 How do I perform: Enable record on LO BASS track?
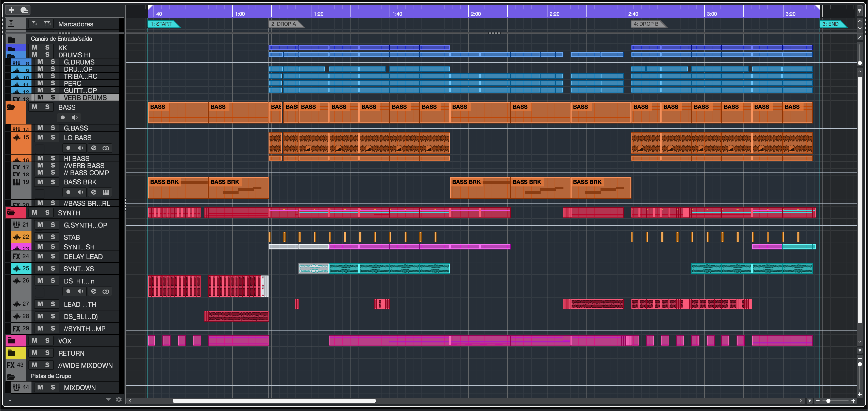click(x=69, y=148)
